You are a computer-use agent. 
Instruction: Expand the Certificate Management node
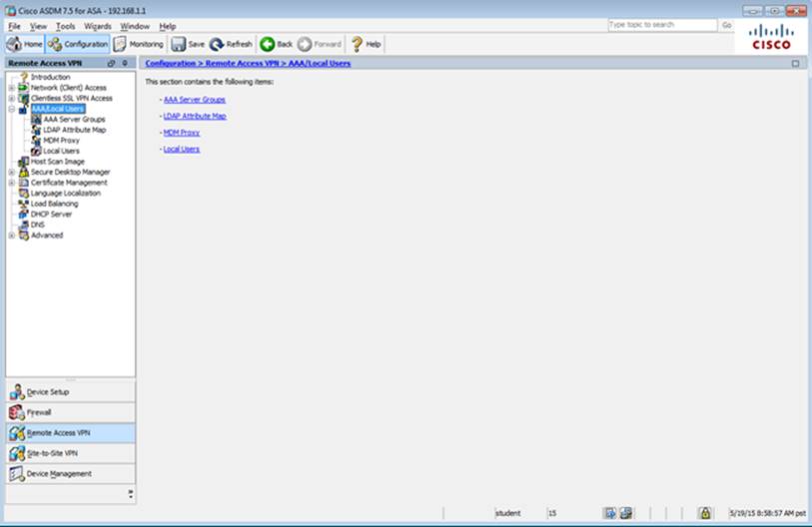coord(11,183)
